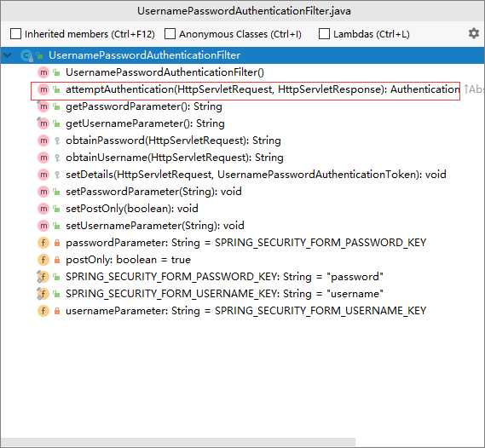Collapse the UsernamePasswordAuthenticationFilter class node
485x448 pixels.
[8, 55]
